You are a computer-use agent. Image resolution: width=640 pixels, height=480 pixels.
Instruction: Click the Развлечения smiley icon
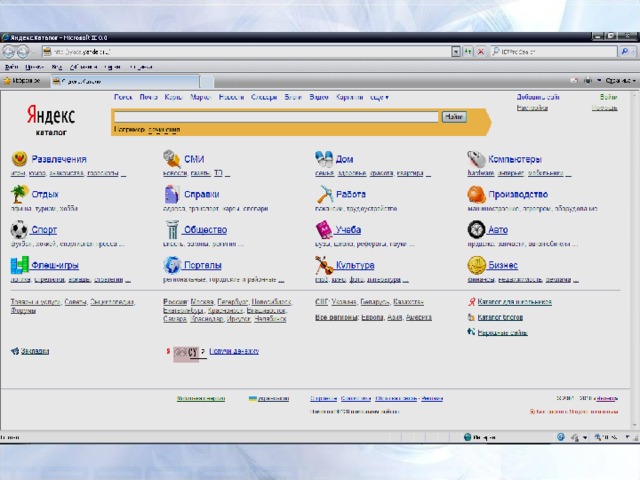point(19,159)
